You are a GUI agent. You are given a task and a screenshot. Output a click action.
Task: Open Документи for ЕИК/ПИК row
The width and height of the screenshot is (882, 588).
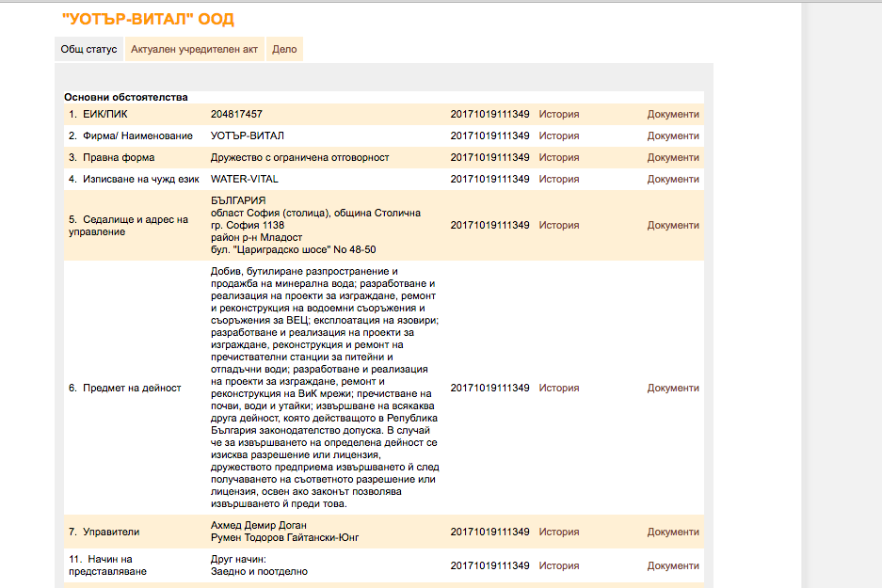(673, 114)
